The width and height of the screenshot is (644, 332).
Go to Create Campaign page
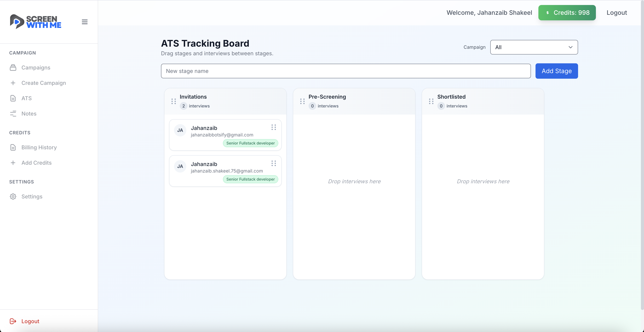coord(44,83)
